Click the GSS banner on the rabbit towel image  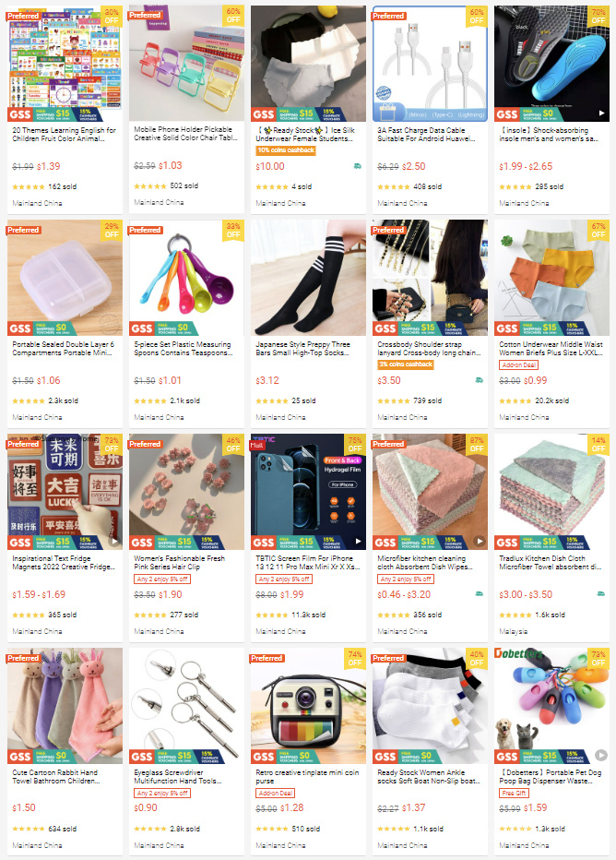(x=20, y=757)
